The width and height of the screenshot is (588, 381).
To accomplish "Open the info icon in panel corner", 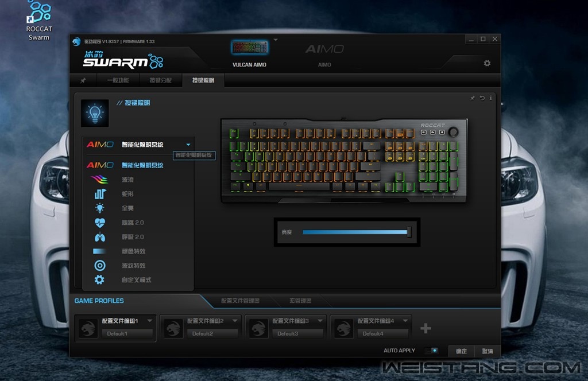I will (x=490, y=98).
